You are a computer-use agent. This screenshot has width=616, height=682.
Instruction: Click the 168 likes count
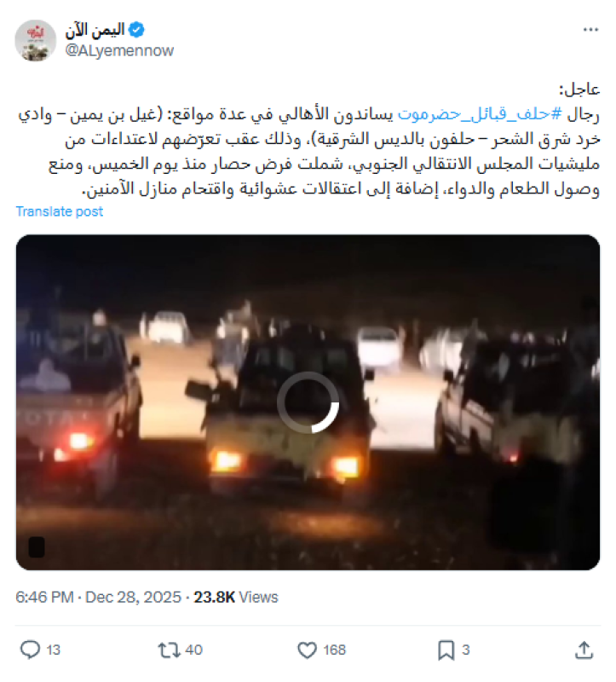tap(334, 650)
